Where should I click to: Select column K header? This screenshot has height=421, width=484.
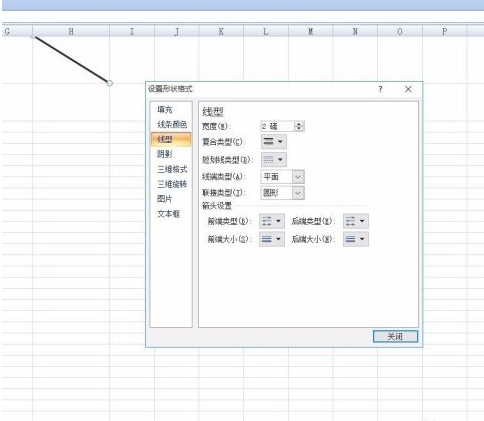pyautogui.click(x=221, y=31)
